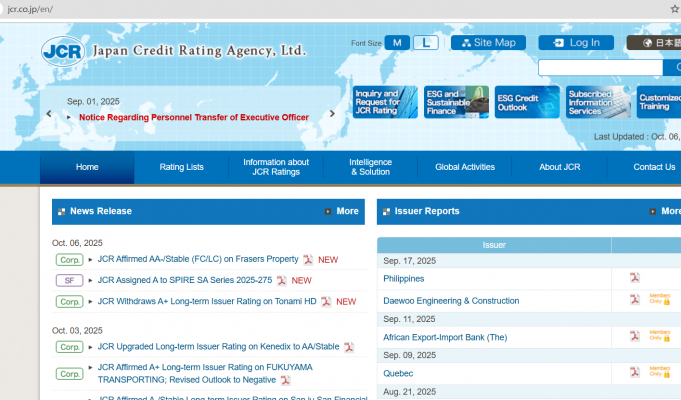The image size is (681, 400).
Task: Click the JCR logo in header
Action: coord(65,50)
